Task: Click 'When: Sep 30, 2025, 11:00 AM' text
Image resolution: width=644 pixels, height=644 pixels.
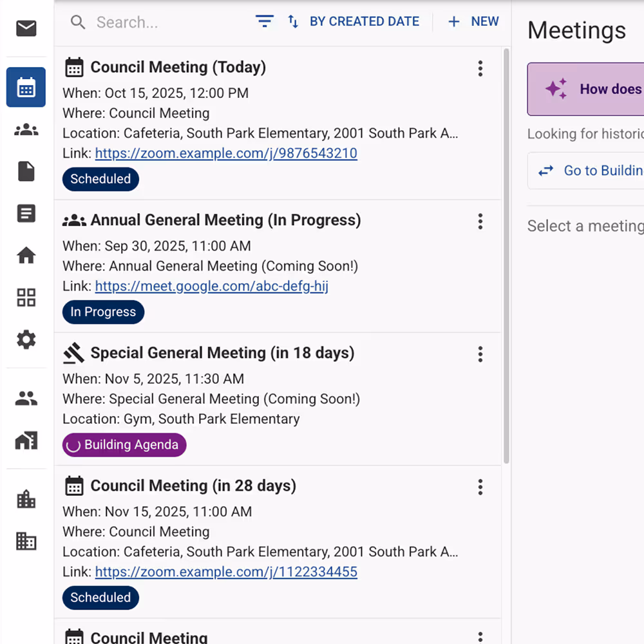Action: [x=156, y=246]
